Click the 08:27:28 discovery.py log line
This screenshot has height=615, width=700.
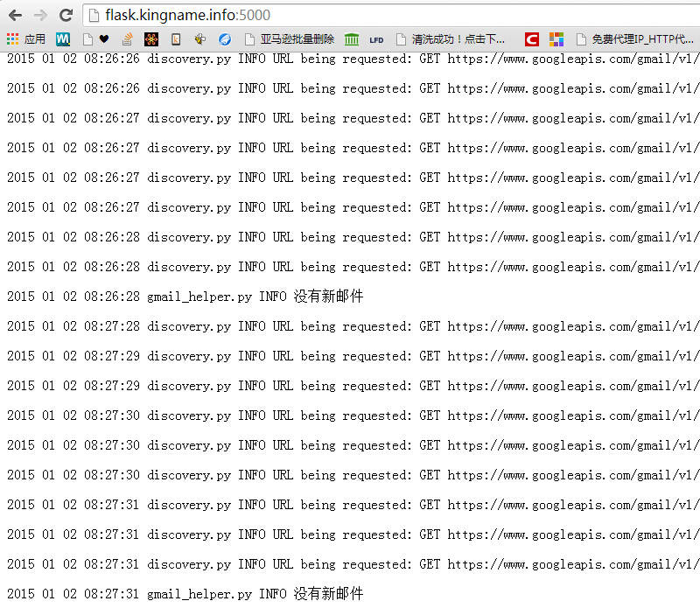353,326
